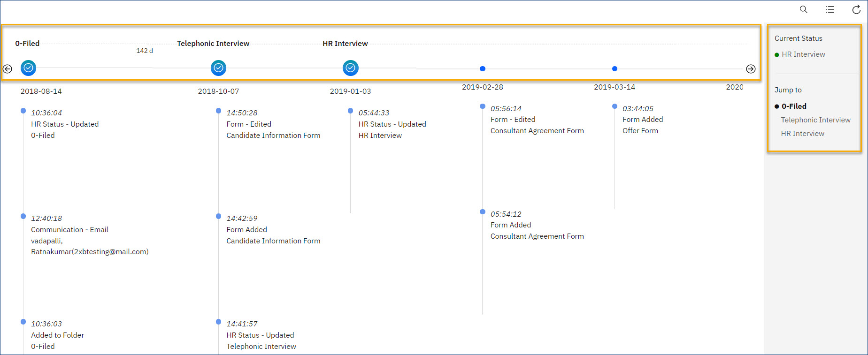The height and width of the screenshot is (355, 868).
Task: Click the Added to Folder entry
Action: click(x=57, y=335)
